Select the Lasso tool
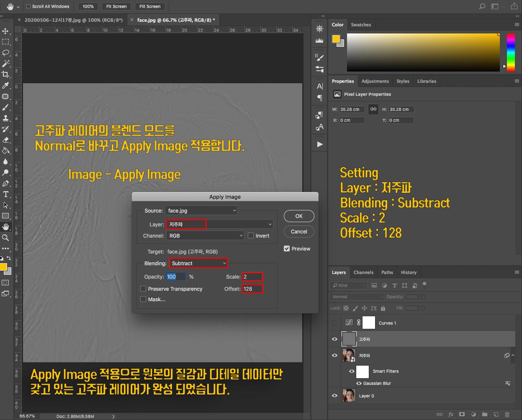This screenshot has height=420, width=522. 5,53
